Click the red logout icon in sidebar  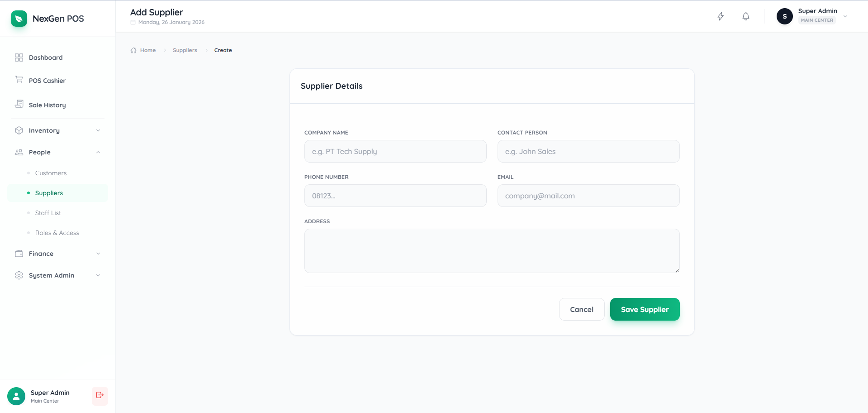(x=100, y=395)
